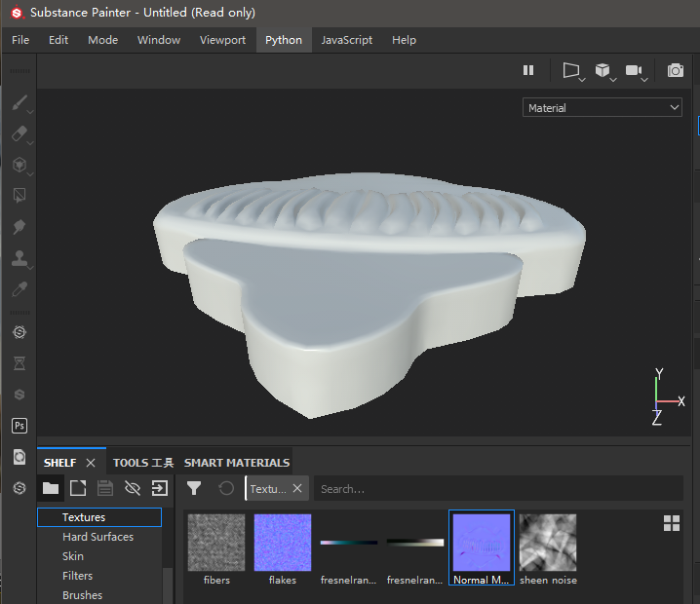Select the Eraser tool

click(19, 133)
